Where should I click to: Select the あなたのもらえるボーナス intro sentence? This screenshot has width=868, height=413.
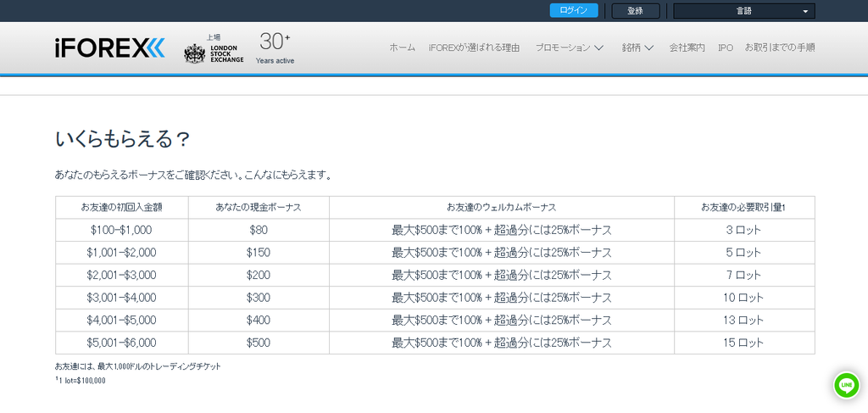tap(193, 176)
